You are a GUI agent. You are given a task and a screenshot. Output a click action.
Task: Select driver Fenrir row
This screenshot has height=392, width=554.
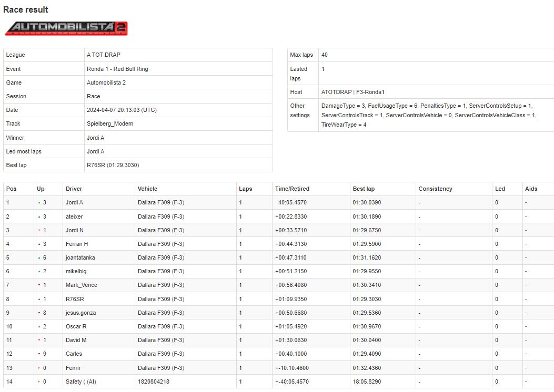tap(278, 368)
